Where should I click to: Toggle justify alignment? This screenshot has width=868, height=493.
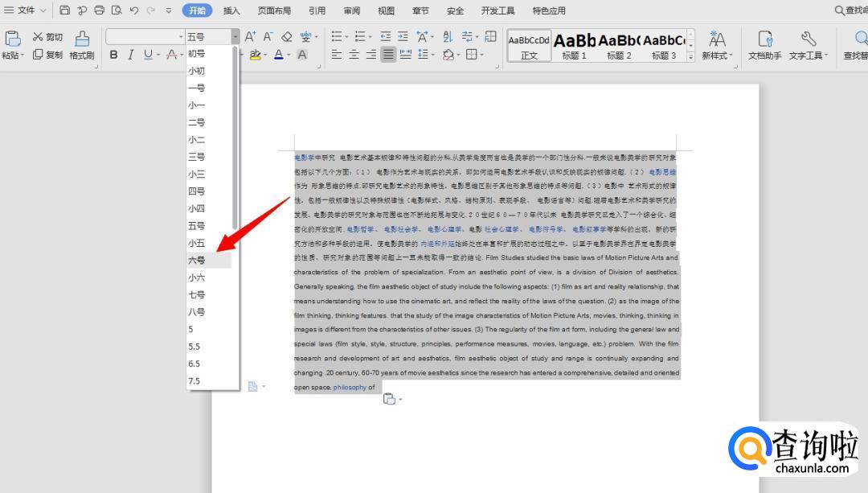pos(388,54)
